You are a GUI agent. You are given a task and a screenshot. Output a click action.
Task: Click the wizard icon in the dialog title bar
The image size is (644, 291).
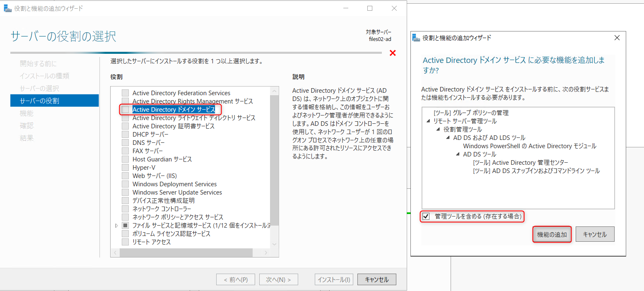(x=416, y=38)
